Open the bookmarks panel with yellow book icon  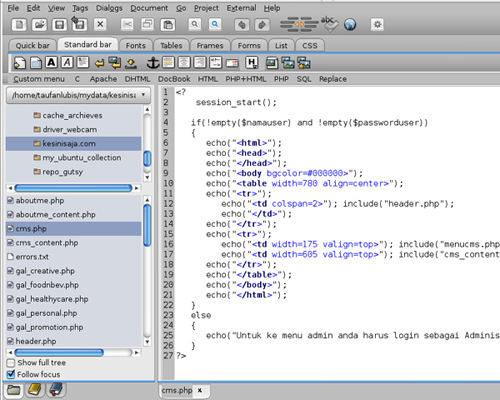tap(34, 390)
